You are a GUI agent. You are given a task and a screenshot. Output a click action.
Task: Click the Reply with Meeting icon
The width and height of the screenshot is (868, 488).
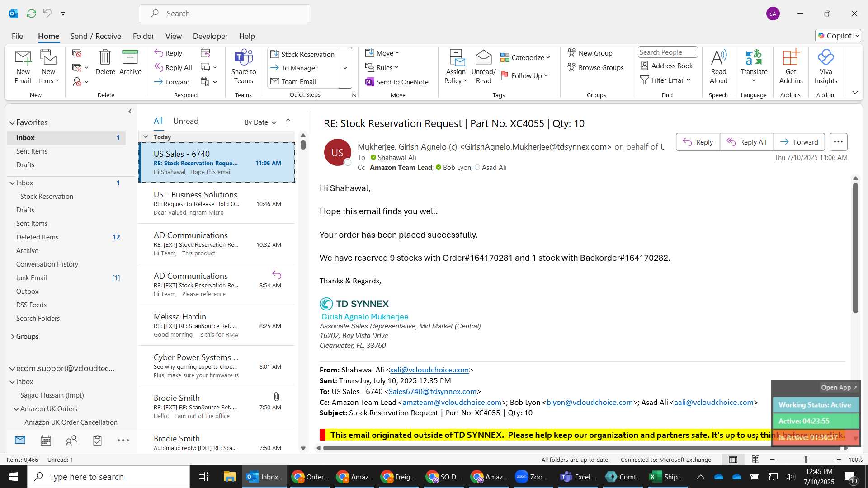coord(205,53)
